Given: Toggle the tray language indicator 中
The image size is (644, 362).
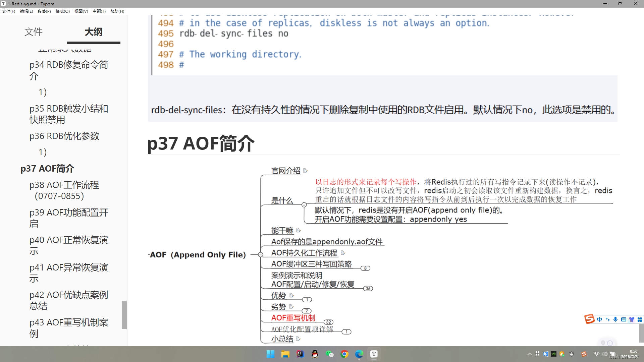Looking at the screenshot, I should tap(572, 354).
